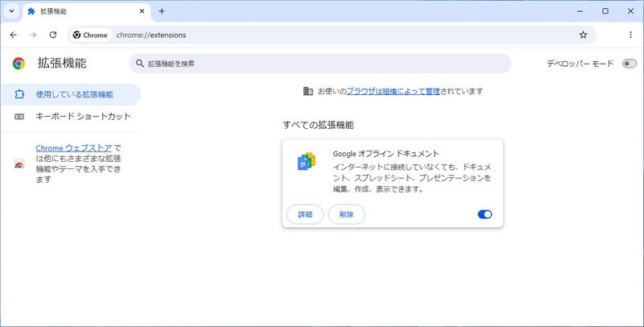Screen dimensions: 644x327
Task: Reload the extensions page
Action: pyautogui.click(x=53, y=35)
